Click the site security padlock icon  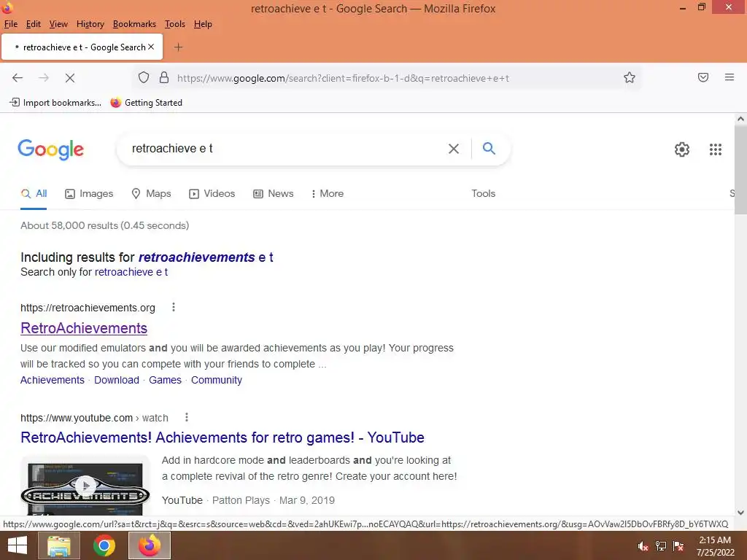point(164,77)
